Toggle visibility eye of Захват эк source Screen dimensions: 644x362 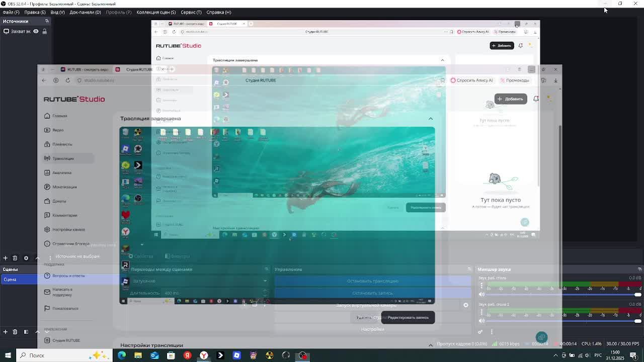click(x=36, y=31)
